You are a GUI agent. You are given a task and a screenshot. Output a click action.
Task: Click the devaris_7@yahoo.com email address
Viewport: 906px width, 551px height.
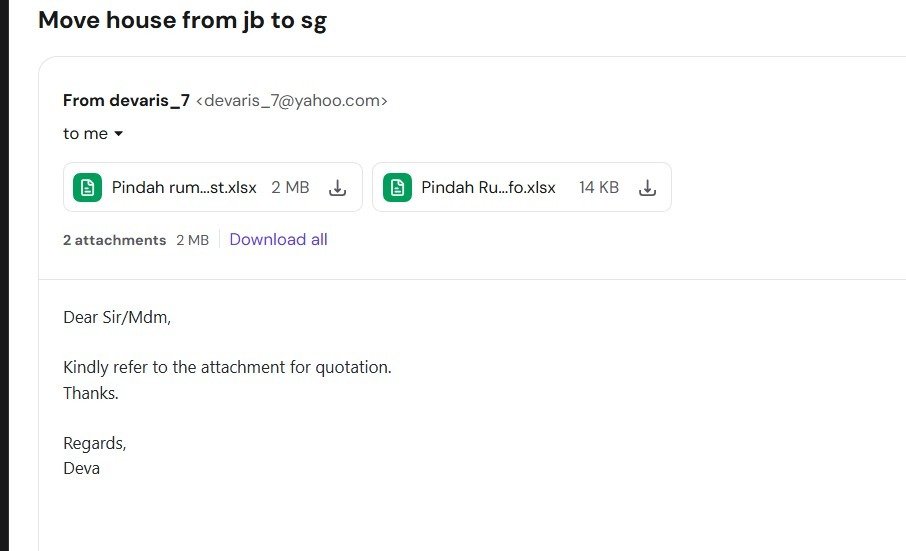point(292,100)
